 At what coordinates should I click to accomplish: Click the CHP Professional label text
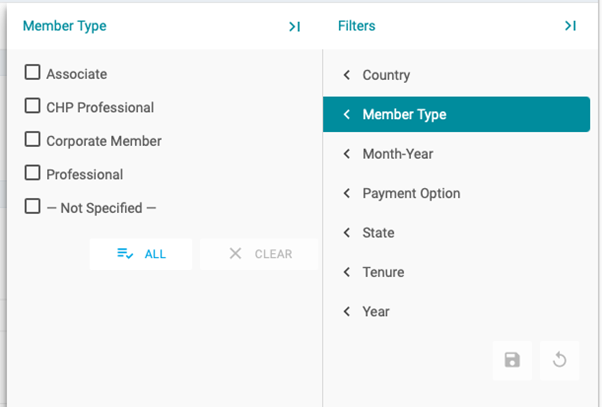tap(100, 108)
